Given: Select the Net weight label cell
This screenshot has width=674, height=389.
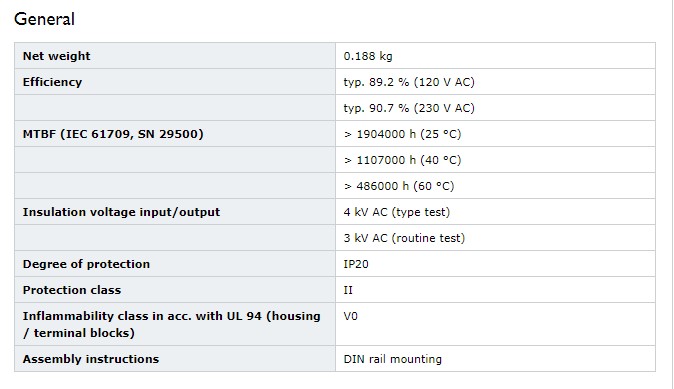Looking at the screenshot, I should click(175, 56).
